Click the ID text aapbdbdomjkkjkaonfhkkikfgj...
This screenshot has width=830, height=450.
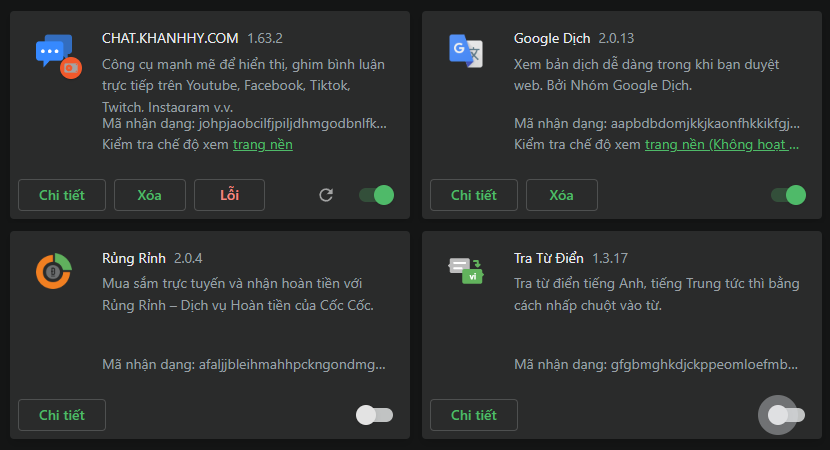click(x=705, y=123)
